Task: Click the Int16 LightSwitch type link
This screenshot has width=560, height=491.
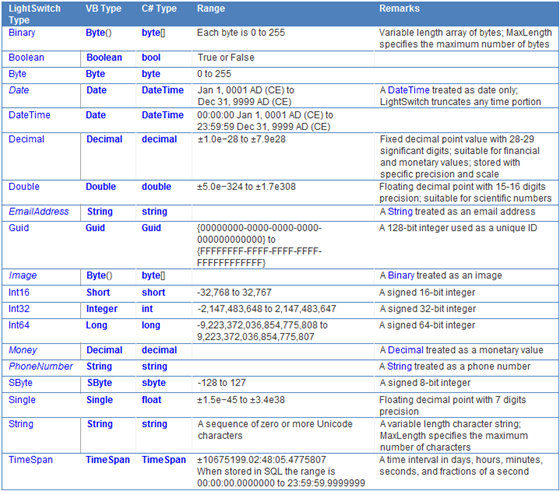Action: pyautogui.click(x=19, y=292)
